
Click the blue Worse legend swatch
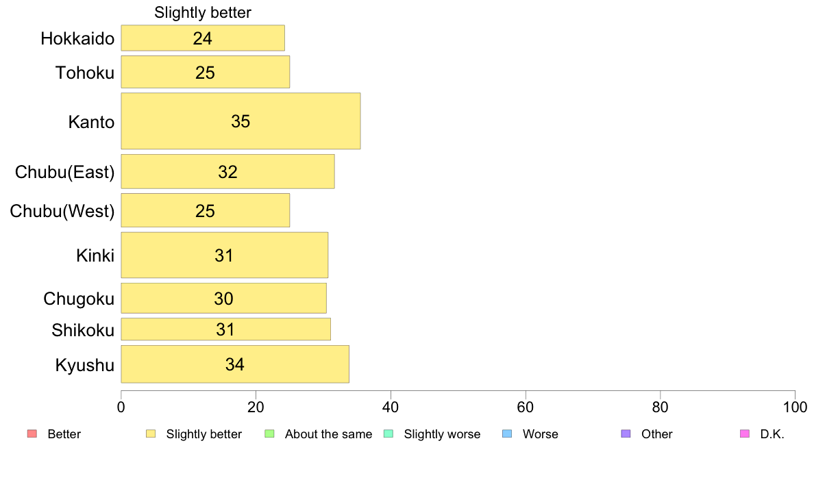pos(507,433)
